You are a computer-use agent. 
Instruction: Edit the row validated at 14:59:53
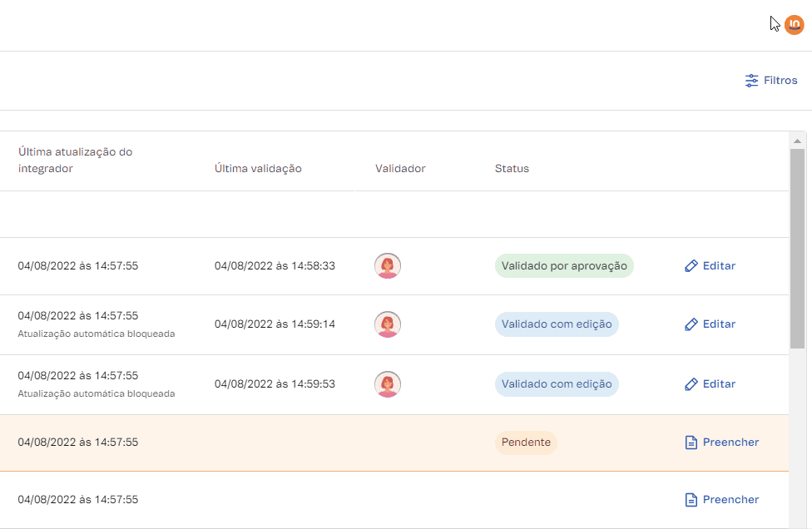click(x=710, y=384)
